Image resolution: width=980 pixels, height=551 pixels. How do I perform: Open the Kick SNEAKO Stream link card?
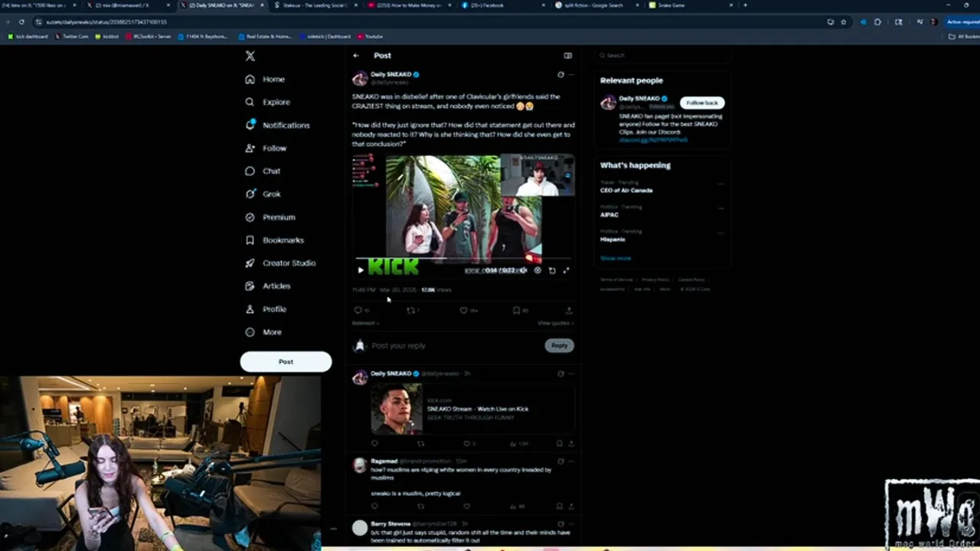[x=472, y=409]
